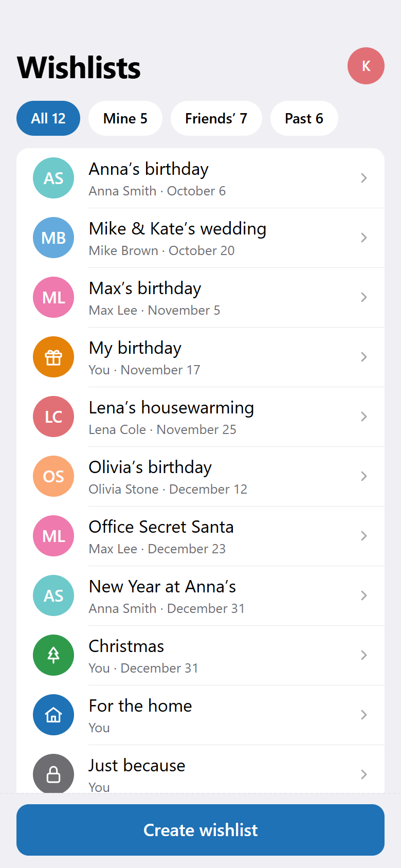This screenshot has width=401, height=868.
Task: Select the Just because title
Action: pyautogui.click(x=137, y=766)
